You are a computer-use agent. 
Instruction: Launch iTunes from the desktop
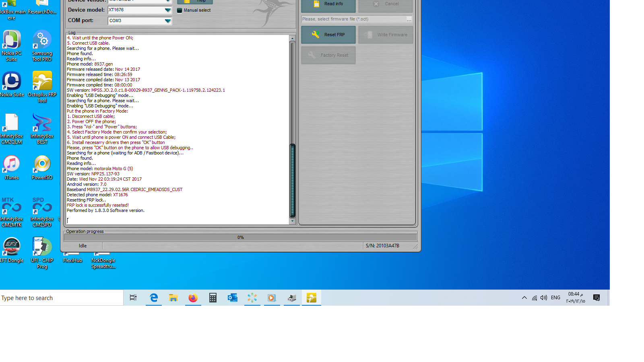coord(11,167)
